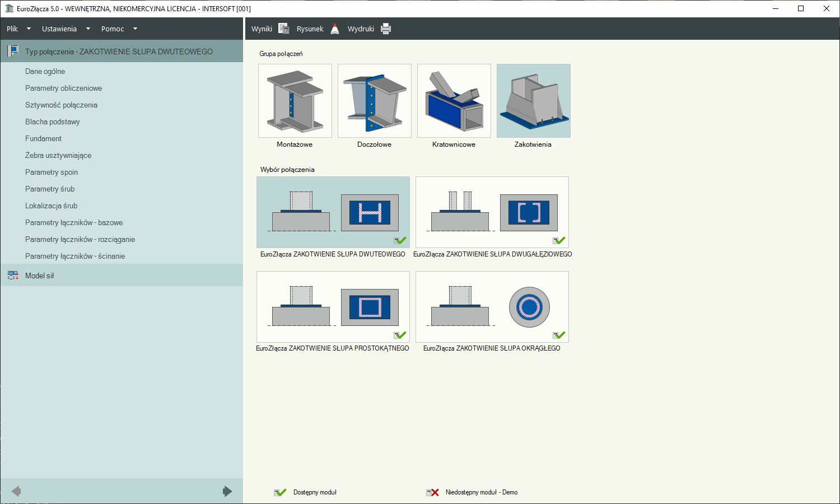Click the Doczołowe label text
This screenshot has height=504, width=840.
click(375, 144)
